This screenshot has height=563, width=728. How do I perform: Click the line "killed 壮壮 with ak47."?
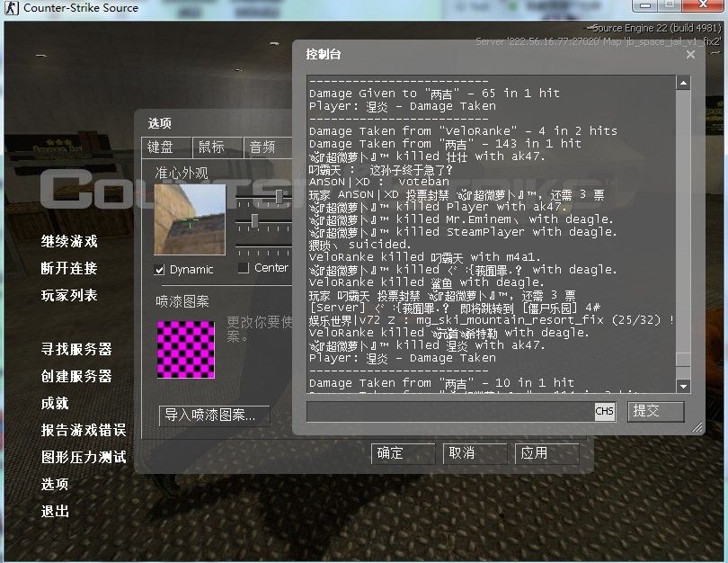coord(427,156)
